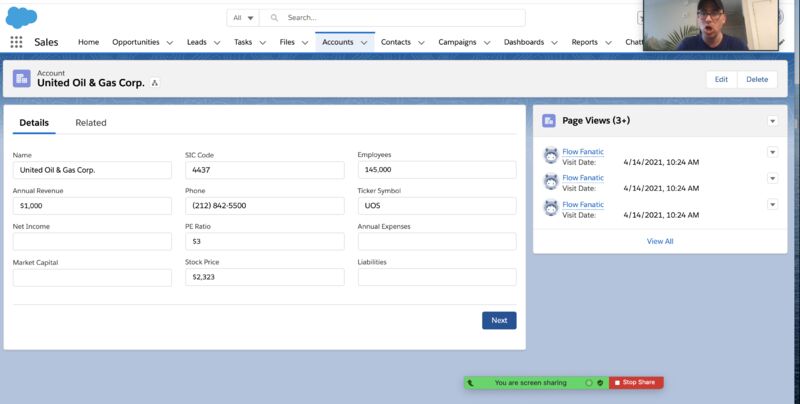Click the empty Liabilities field

click(x=437, y=277)
